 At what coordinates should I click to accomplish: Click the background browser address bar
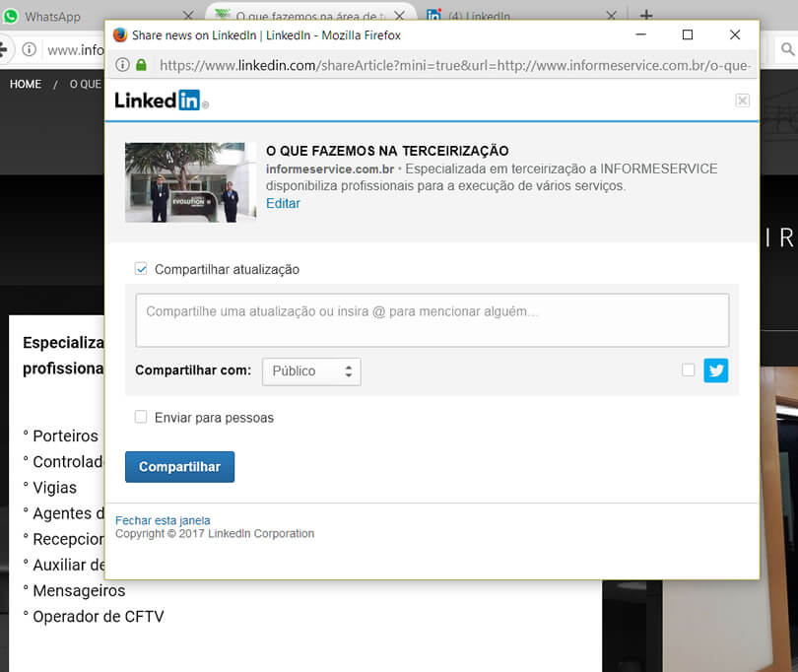pyautogui.click(x=74, y=50)
